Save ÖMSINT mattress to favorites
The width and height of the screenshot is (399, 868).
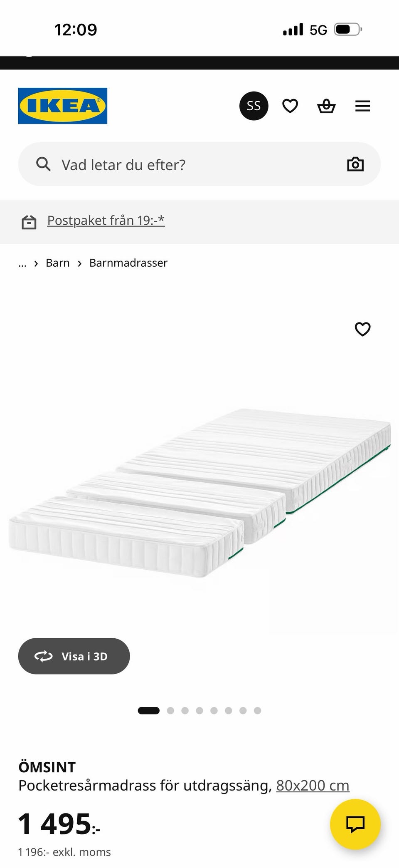click(x=362, y=329)
